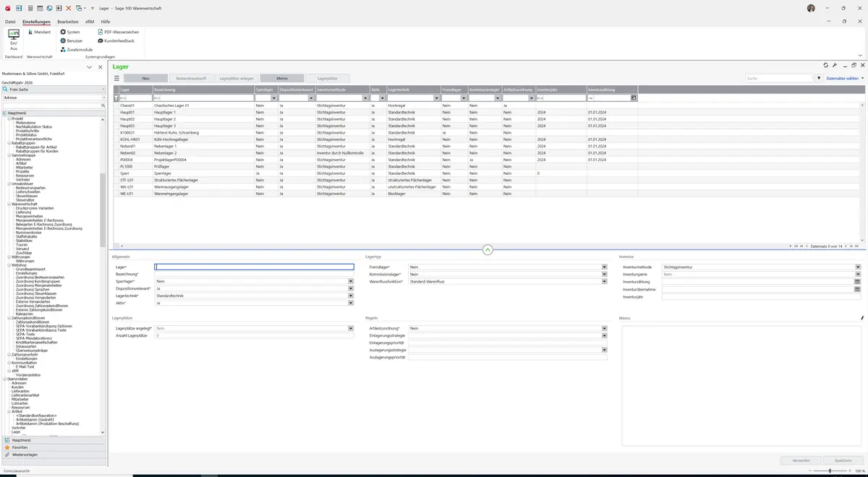Click the Memo button

(282, 78)
